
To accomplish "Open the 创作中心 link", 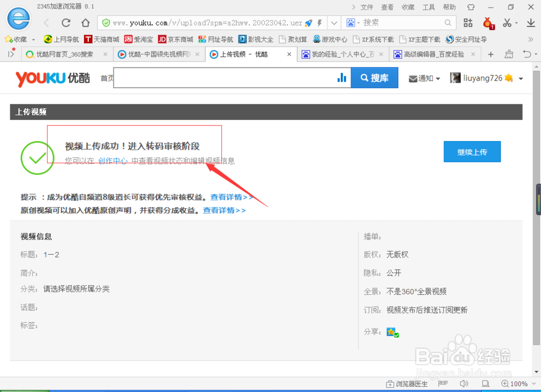I will pos(113,161).
